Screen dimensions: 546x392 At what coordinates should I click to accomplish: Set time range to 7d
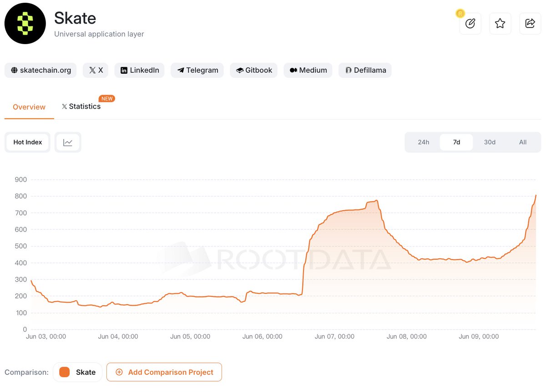(x=456, y=142)
